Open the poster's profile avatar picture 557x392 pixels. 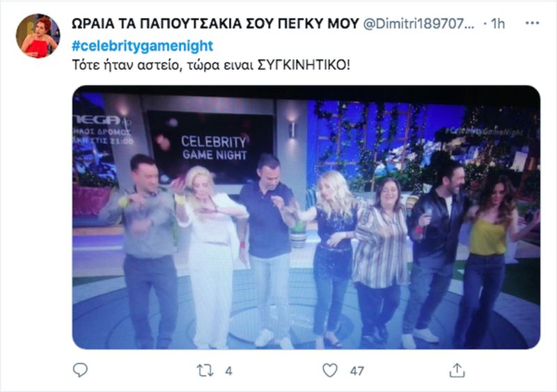pyautogui.click(x=38, y=36)
